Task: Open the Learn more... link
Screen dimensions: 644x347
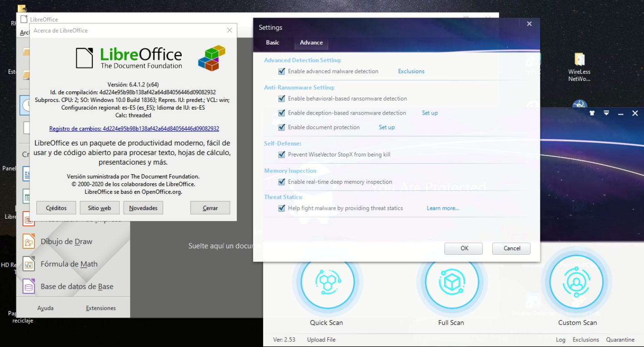Action: (443, 208)
